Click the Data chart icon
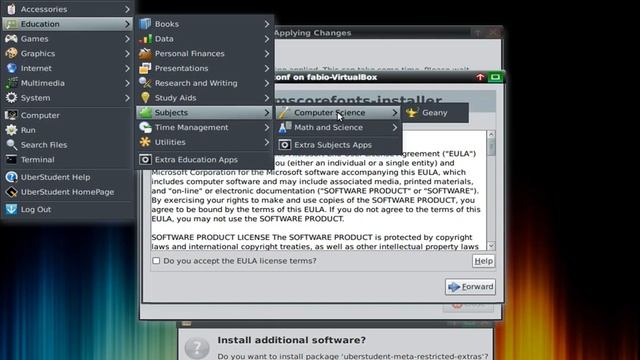This screenshot has height=360, width=640. tap(145, 39)
